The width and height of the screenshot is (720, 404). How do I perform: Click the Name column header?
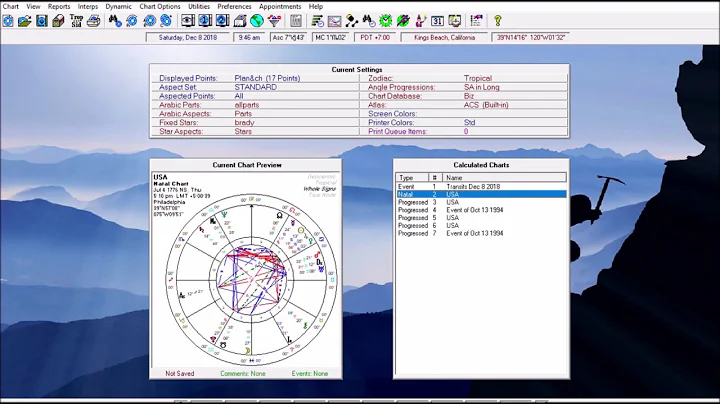click(x=504, y=178)
